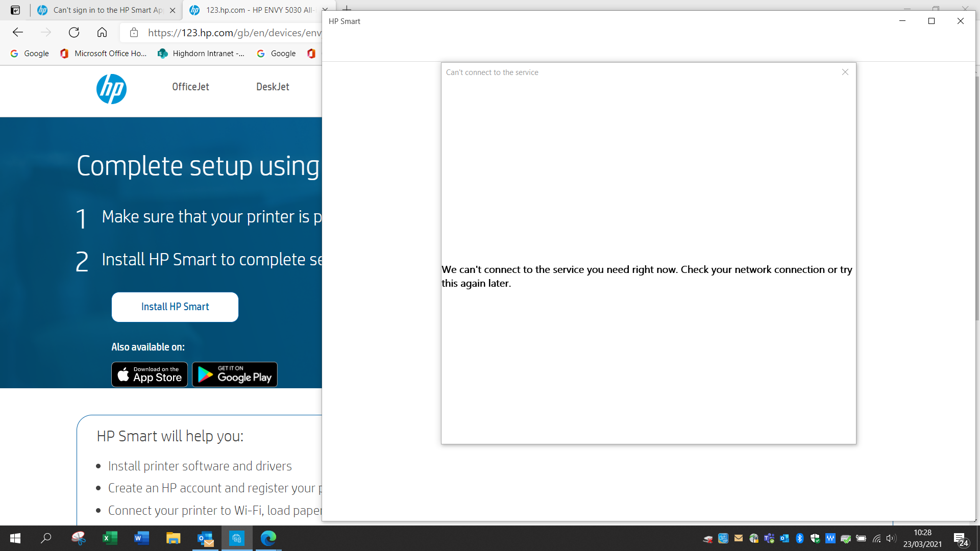
Task: Launch Microsoft Excel from the taskbar
Action: [110, 538]
